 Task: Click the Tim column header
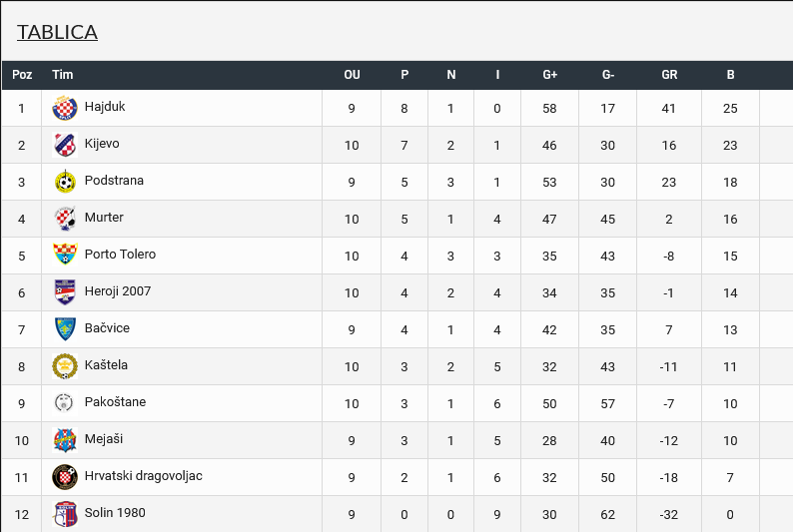[63, 75]
